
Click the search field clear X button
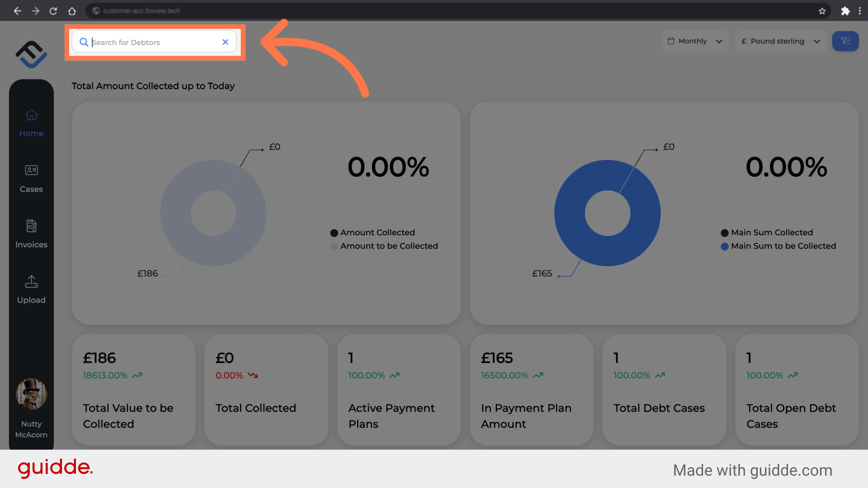click(x=225, y=42)
